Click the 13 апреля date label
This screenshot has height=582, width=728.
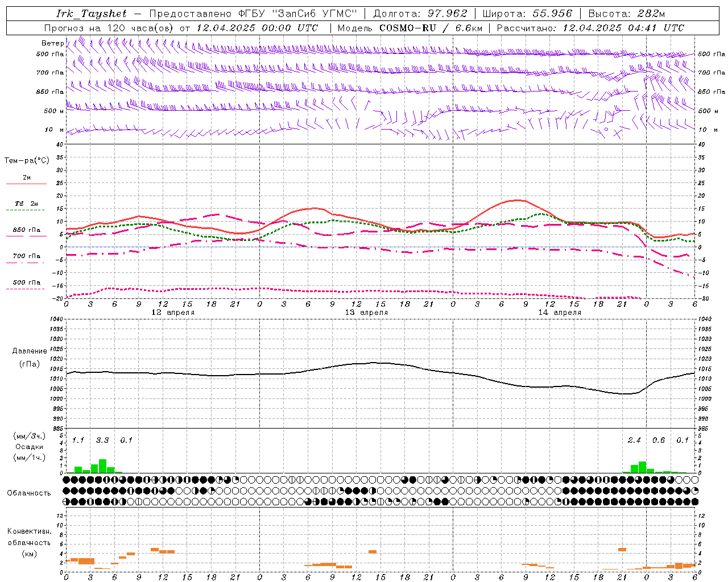pos(366,313)
